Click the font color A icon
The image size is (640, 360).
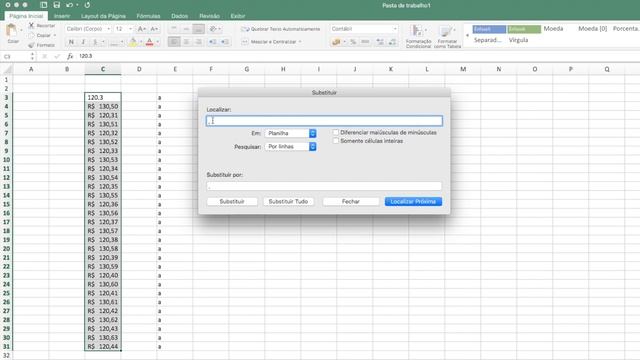coord(149,42)
